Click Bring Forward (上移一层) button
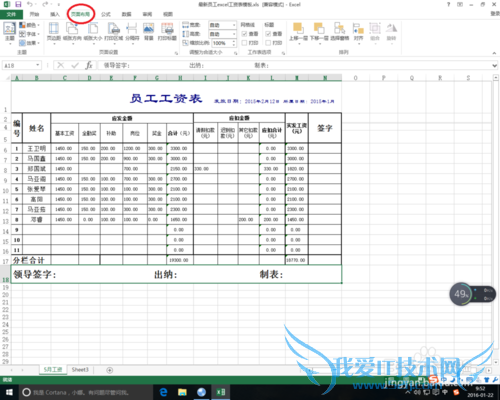Image resolution: width=500 pixels, height=400 pixels. pyautogui.click(x=298, y=33)
